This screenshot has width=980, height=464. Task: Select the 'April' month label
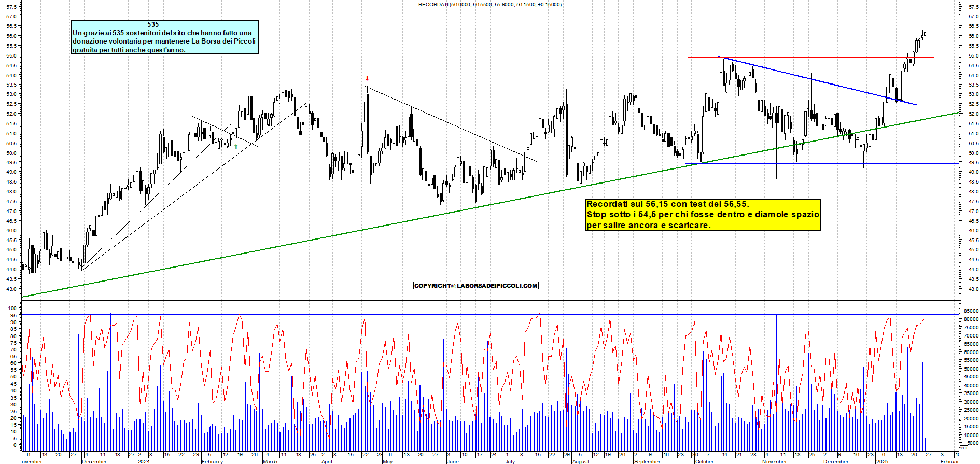[327, 461]
